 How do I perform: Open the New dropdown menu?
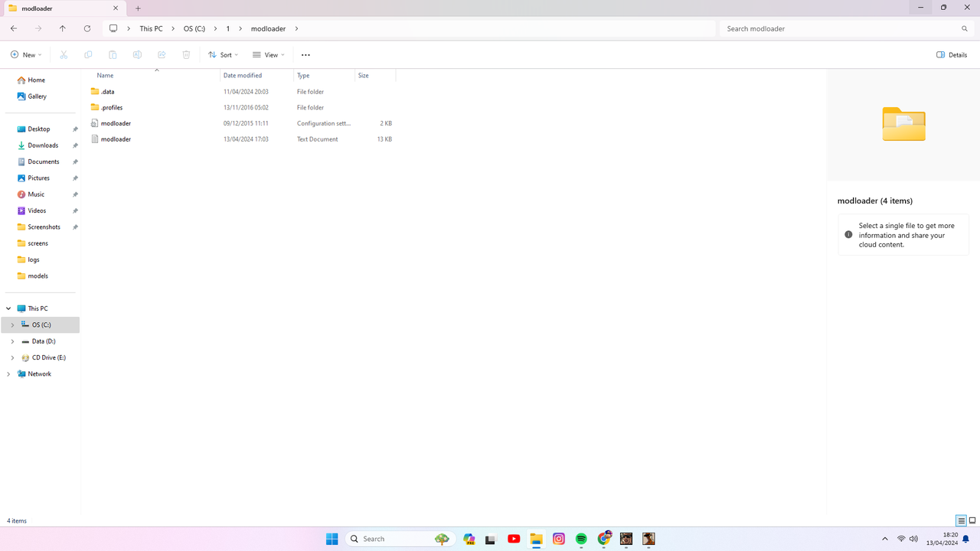tap(26, 55)
